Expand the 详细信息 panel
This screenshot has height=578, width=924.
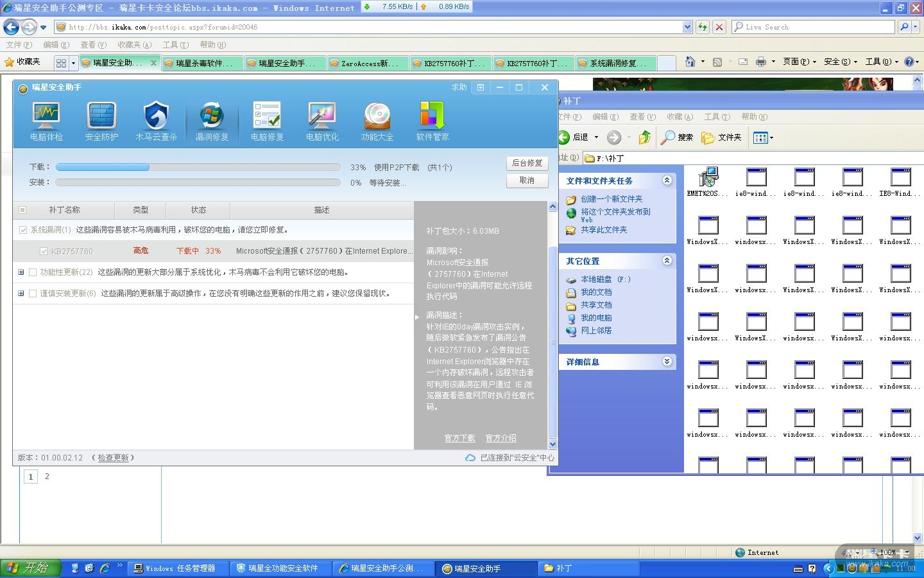[x=667, y=362]
